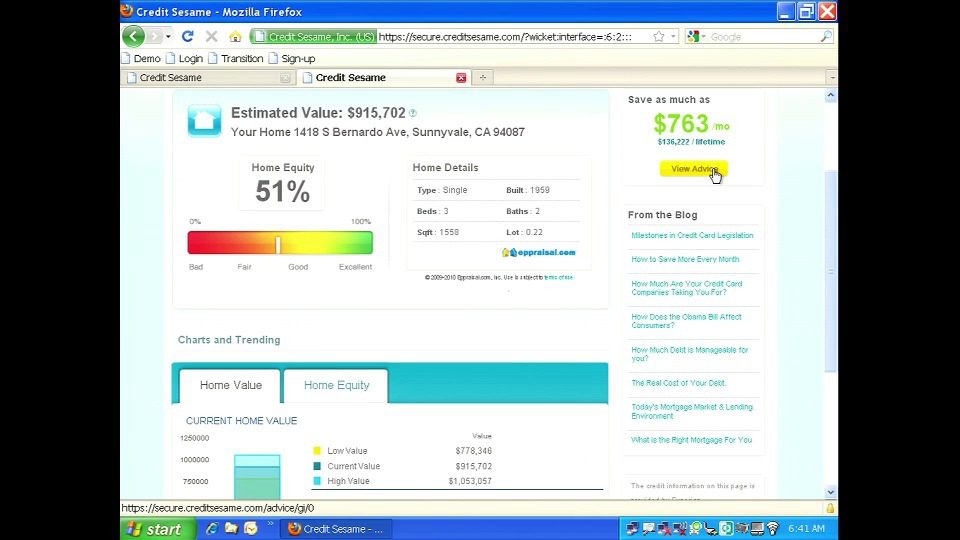Click the yellow View Advice button
The height and width of the screenshot is (540, 960).
[693, 169]
